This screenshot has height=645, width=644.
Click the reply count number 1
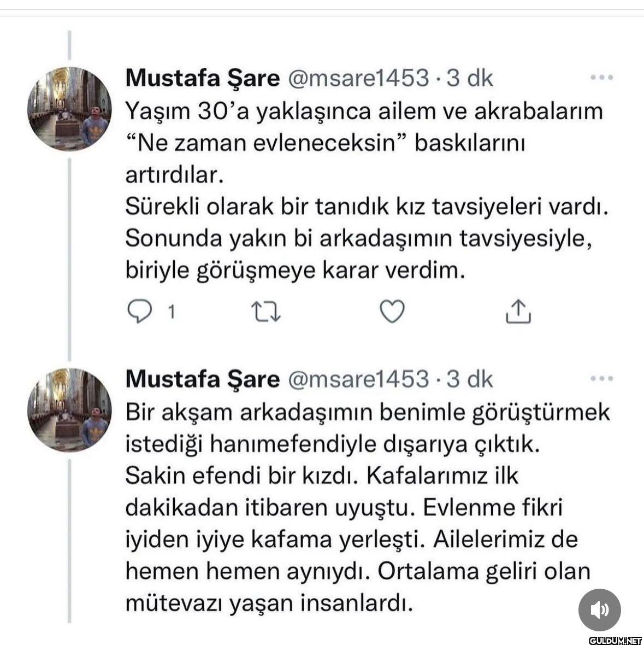point(172,312)
